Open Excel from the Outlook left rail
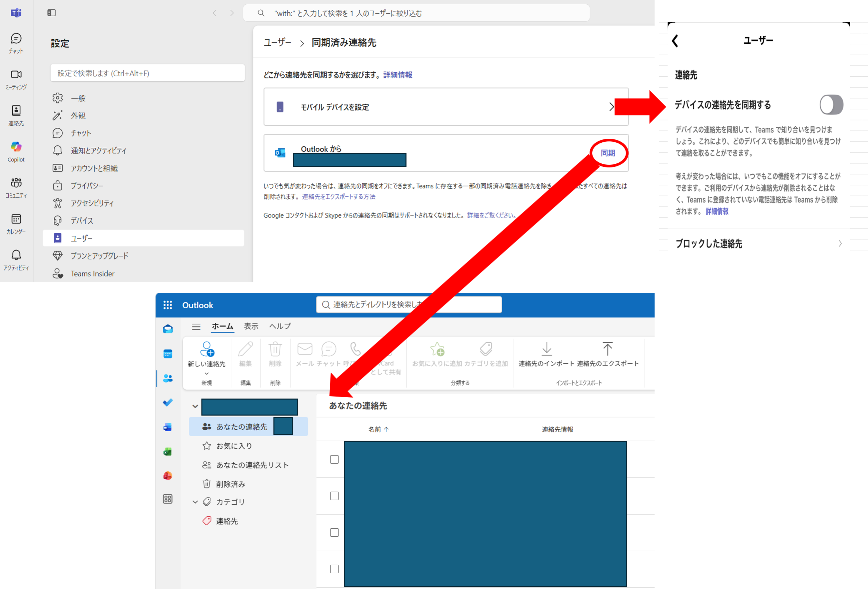Image resolution: width=868 pixels, height=589 pixels. (x=168, y=452)
